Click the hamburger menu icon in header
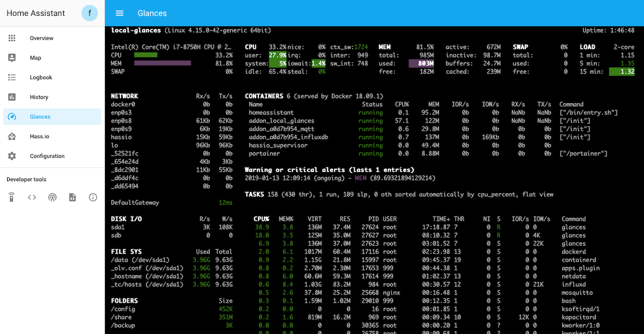This screenshot has height=334, width=644. tap(120, 13)
